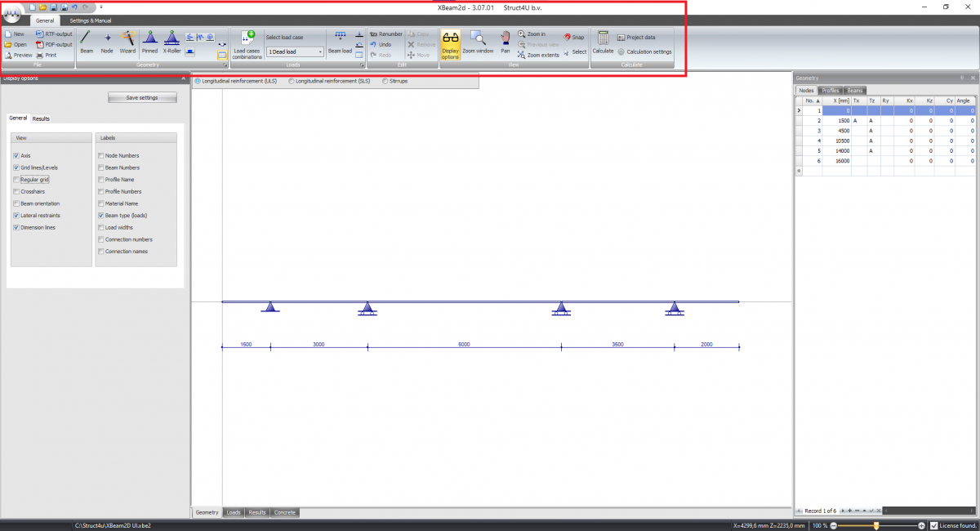Click the Save settings button
This screenshot has height=531, width=980.
click(142, 96)
